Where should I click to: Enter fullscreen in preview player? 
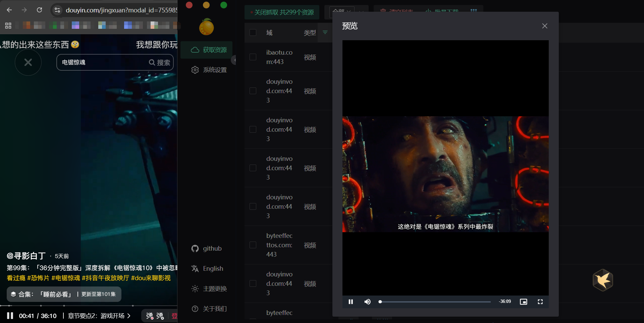pos(540,302)
